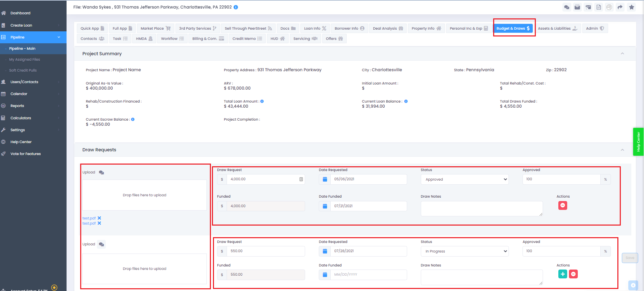Image resolution: width=644 pixels, height=291 pixels.
Task: Collapse the Draw Requests section
Action: (622, 150)
